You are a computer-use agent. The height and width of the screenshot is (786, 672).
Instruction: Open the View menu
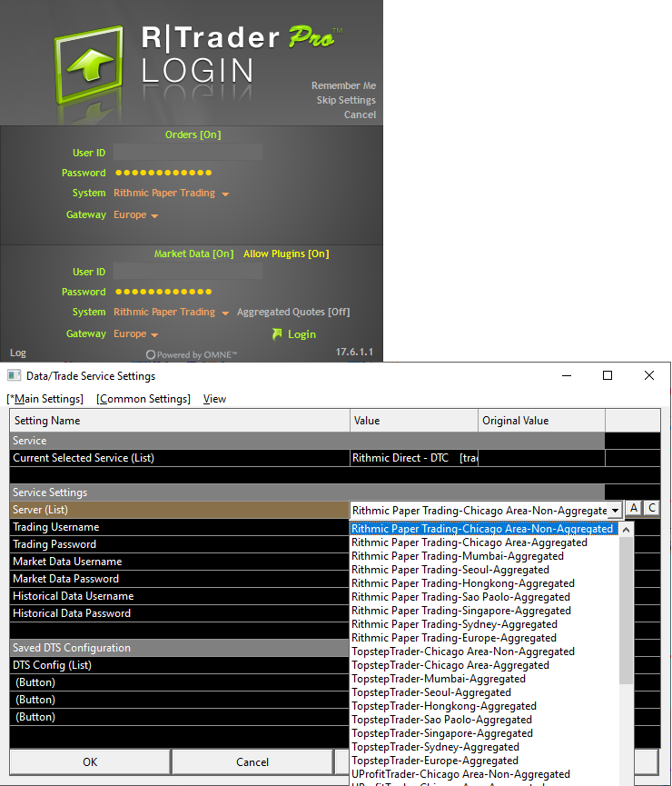(214, 399)
